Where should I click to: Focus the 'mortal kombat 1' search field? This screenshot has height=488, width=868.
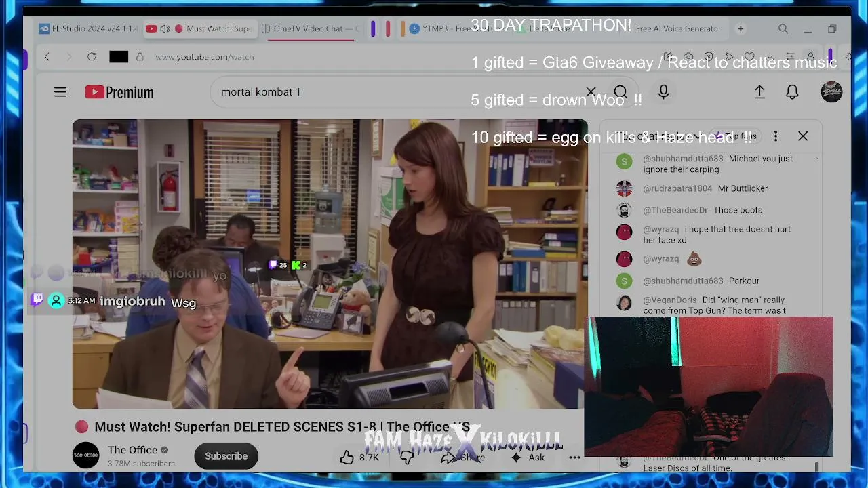400,92
